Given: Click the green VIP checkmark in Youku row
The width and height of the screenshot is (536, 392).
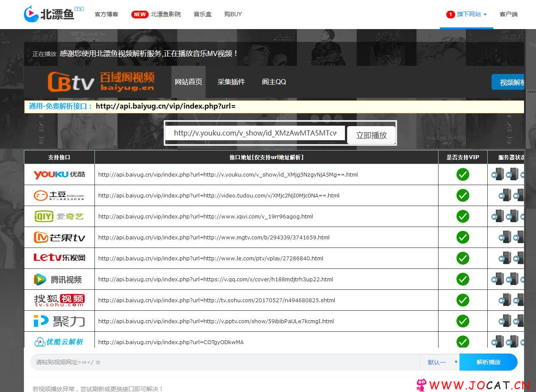Looking at the screenshot, I should coord(463,174).
